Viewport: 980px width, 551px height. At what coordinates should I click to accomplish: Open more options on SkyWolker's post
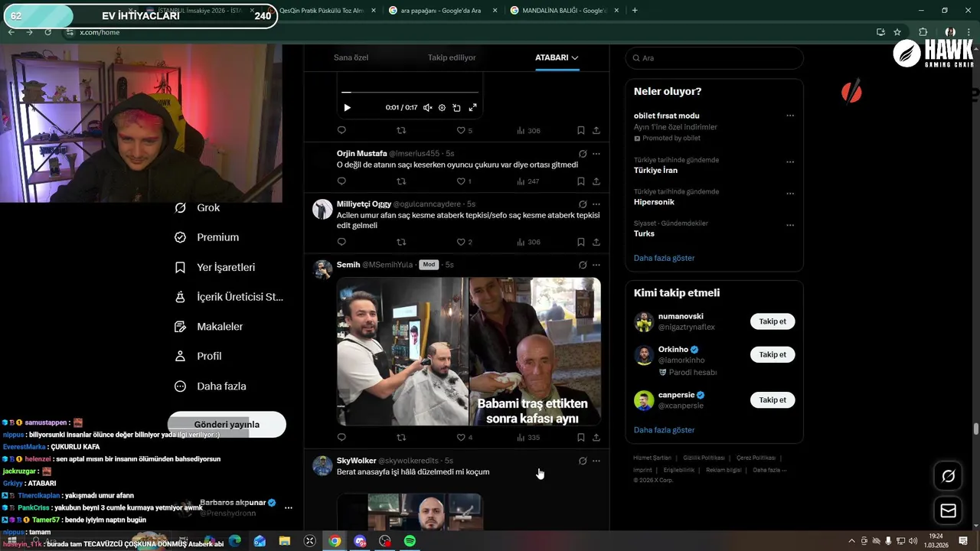tap(596, 461)
